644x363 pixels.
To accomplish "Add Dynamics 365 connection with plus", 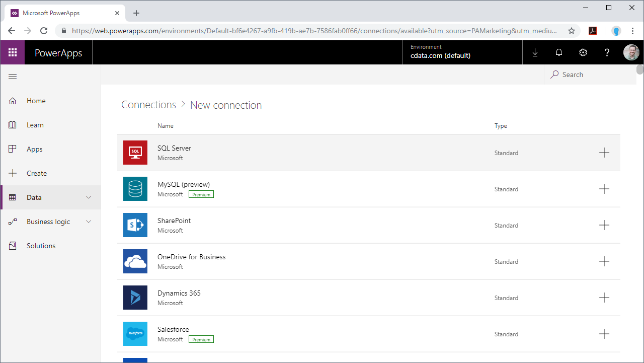I will coord(604,298).
